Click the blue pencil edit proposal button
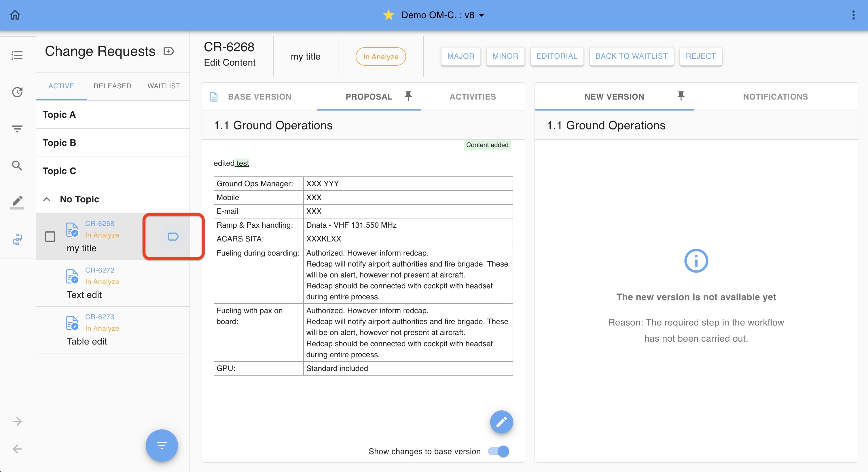Image resolution: width=868 pixels, height=472 pixels. (501, 422)
